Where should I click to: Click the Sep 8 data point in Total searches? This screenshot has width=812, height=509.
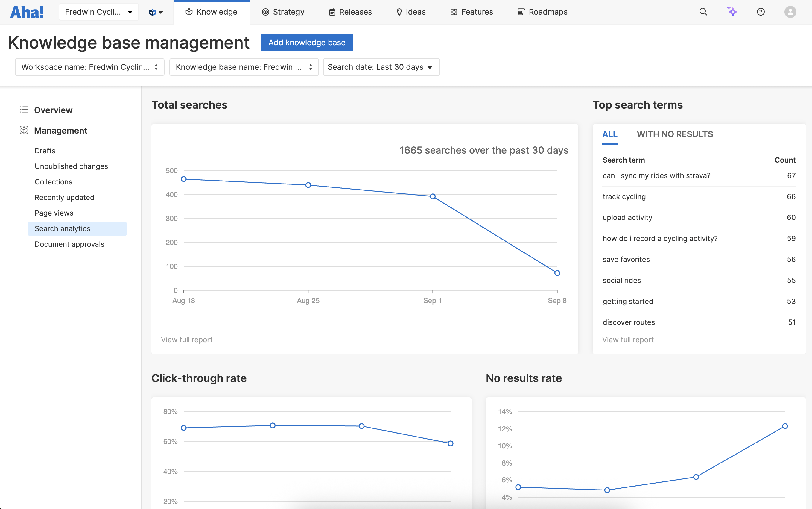click(557, 273)
